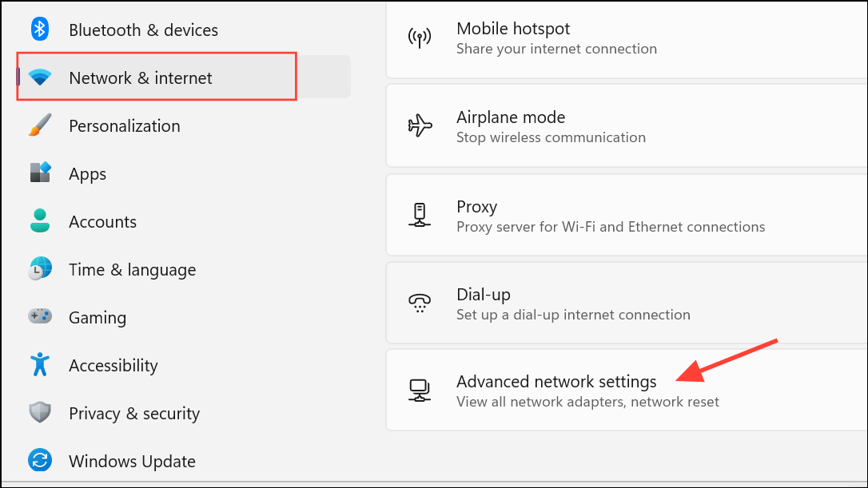Click the Windows Update sync icon
Image resolution: width=868 pixels, height=488 pixels.
click(40, 460)
